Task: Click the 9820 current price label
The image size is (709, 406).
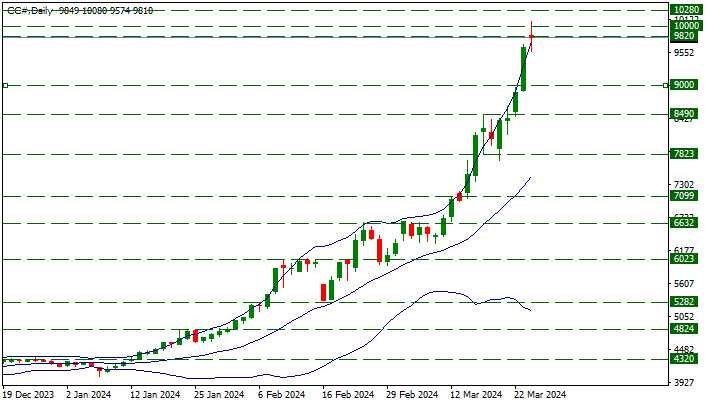Action: click(683, 36)
